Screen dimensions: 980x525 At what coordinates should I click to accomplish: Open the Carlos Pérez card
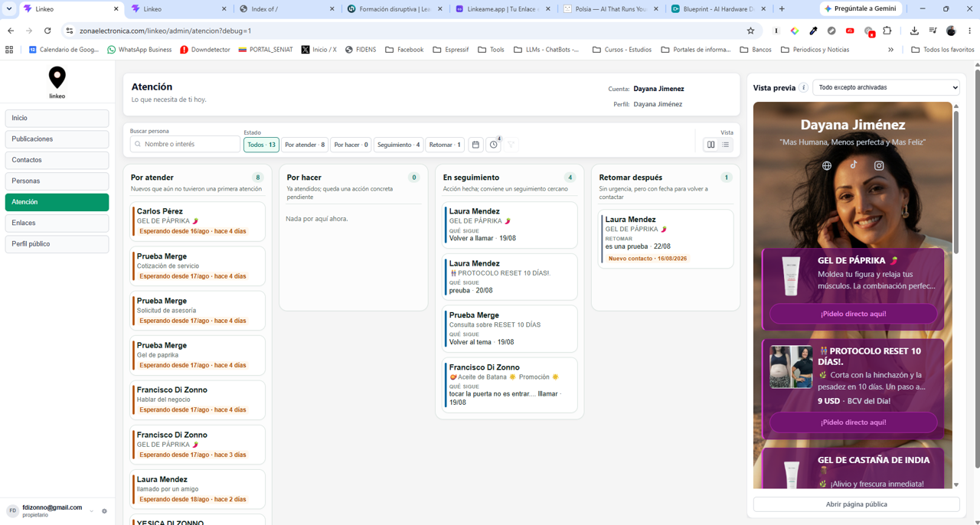coord(198,221)
